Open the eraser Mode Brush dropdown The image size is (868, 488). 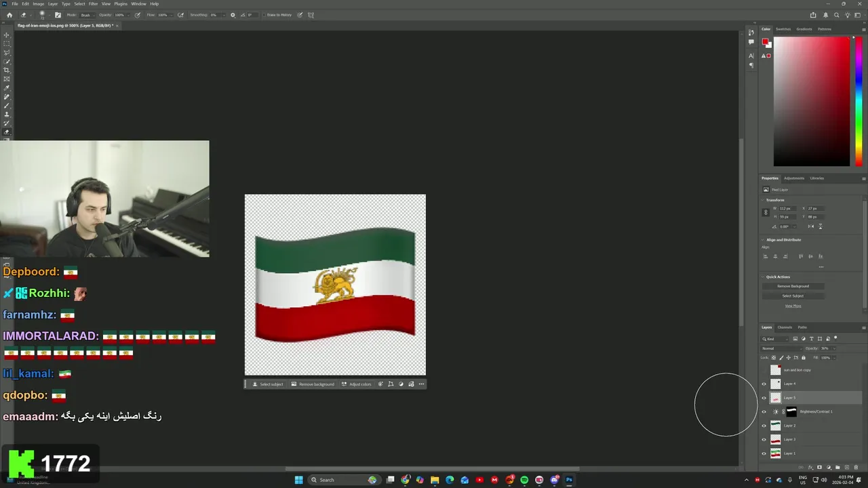tap(88, 15)
